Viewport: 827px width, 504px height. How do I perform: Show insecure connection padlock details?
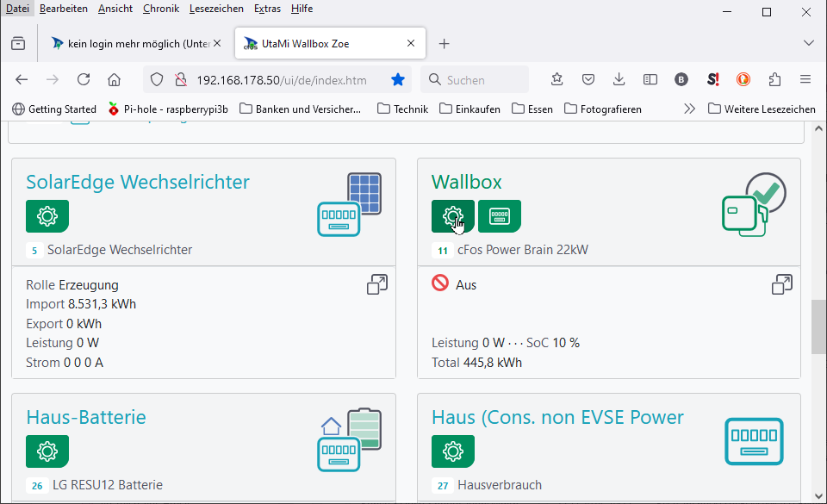(181, 79)
